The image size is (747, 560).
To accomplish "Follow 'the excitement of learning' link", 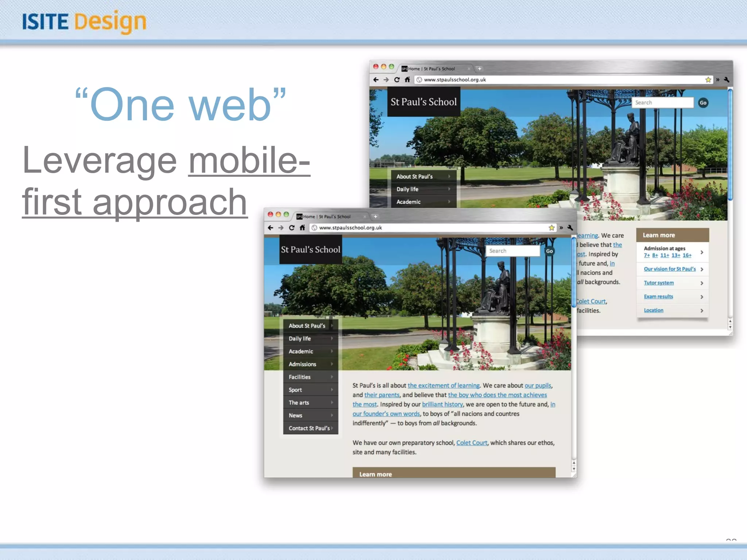I will [x=444, y=386].
